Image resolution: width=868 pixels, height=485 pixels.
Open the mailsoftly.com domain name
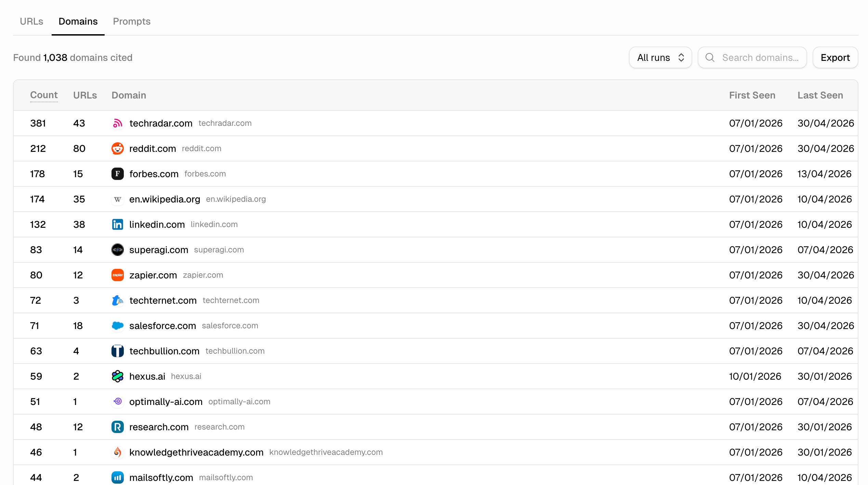click(161, 477)
